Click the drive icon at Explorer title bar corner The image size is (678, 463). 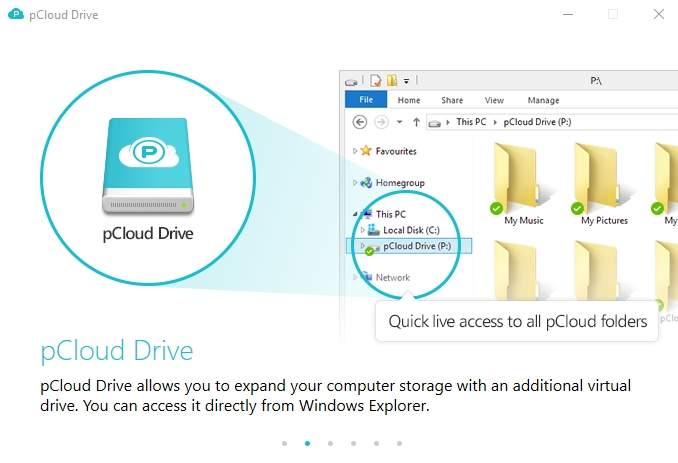[x=351, y=82]
